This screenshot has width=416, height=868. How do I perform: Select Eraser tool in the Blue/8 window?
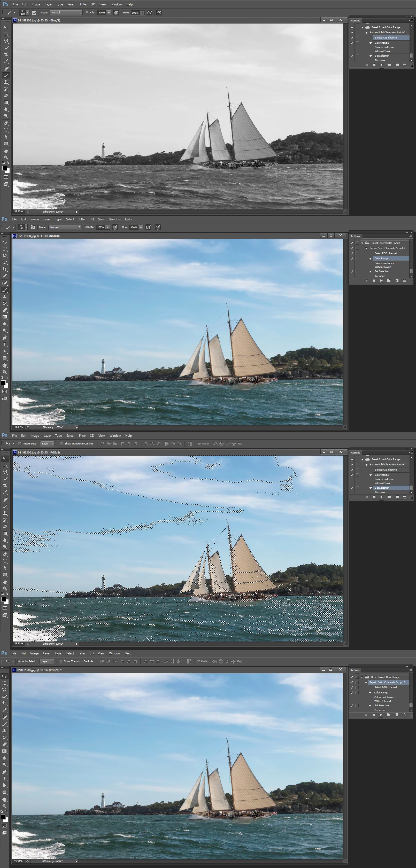pos(6,96)
